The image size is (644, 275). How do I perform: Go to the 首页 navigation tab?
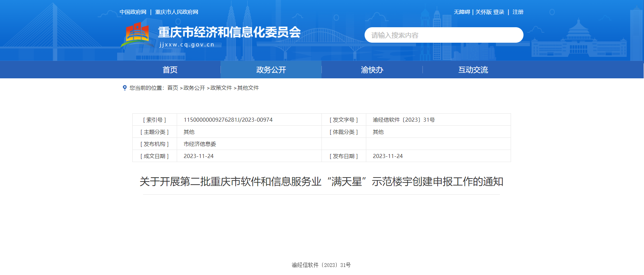[x=170, y=70]
